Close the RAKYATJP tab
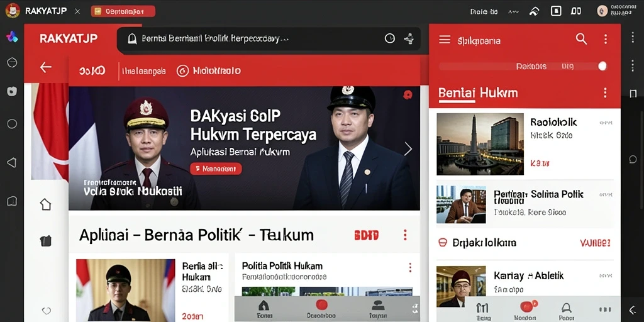644x322 pixels. click(77, 11)
